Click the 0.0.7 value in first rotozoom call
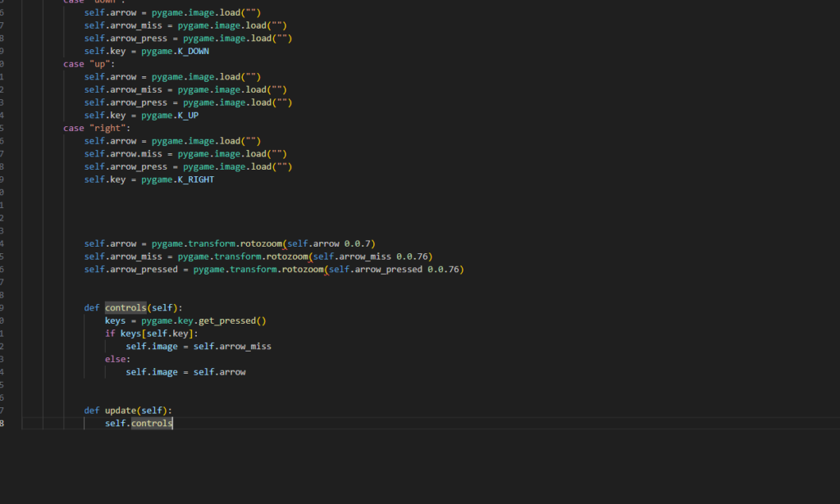The height and width of the screenshot is (504, 840). 358,243
